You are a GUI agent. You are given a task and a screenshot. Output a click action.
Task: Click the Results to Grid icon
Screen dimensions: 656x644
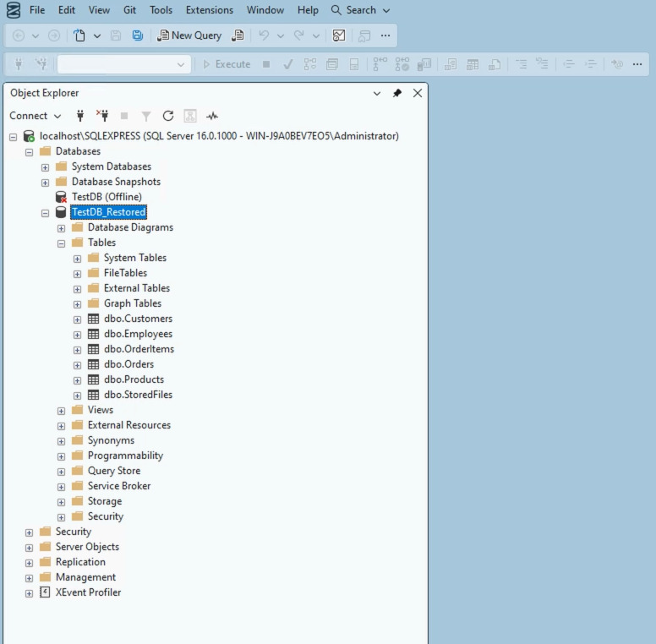473,64
